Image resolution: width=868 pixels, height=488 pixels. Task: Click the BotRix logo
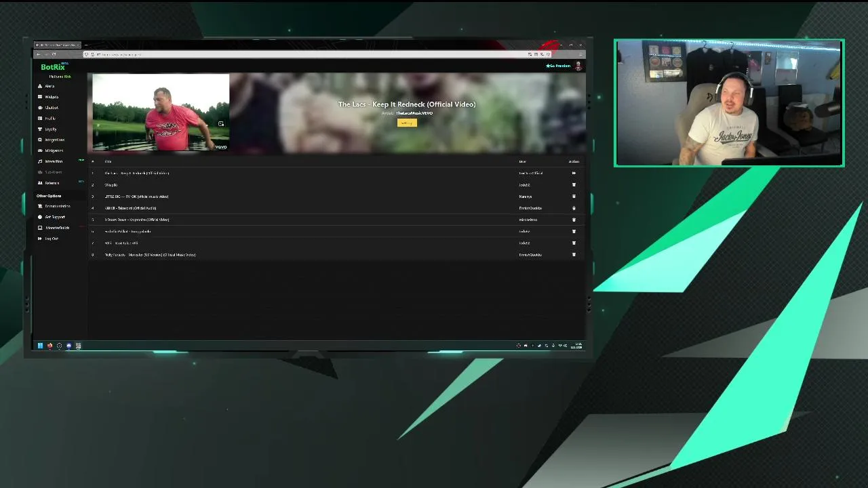tap(54, 67)
